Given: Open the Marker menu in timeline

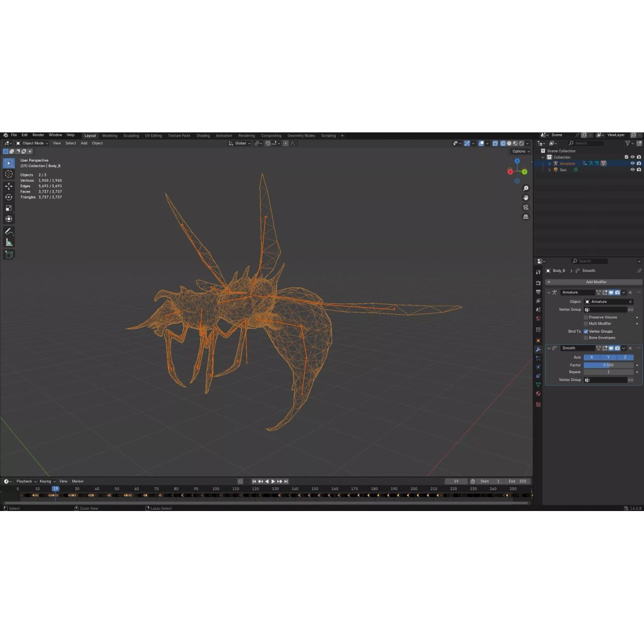Looking at the screenshot, I should [x=78, y=481].
